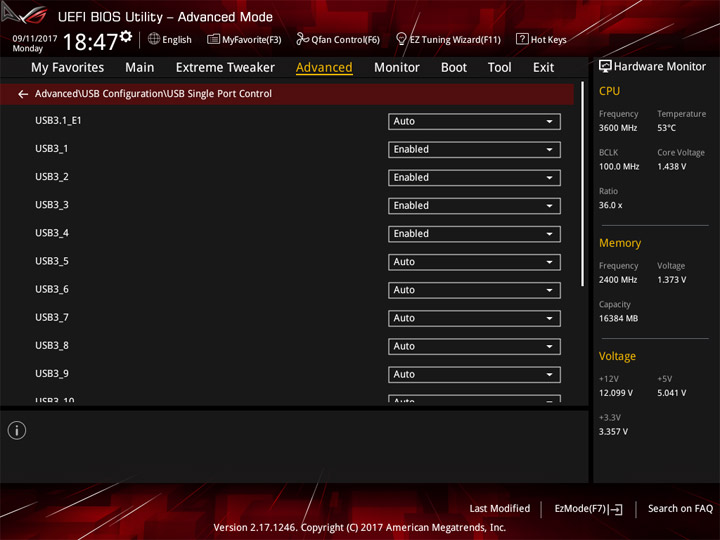Click the 1.438 V core voltage value
Screen dimensions: 720x540
coord(672,167)
